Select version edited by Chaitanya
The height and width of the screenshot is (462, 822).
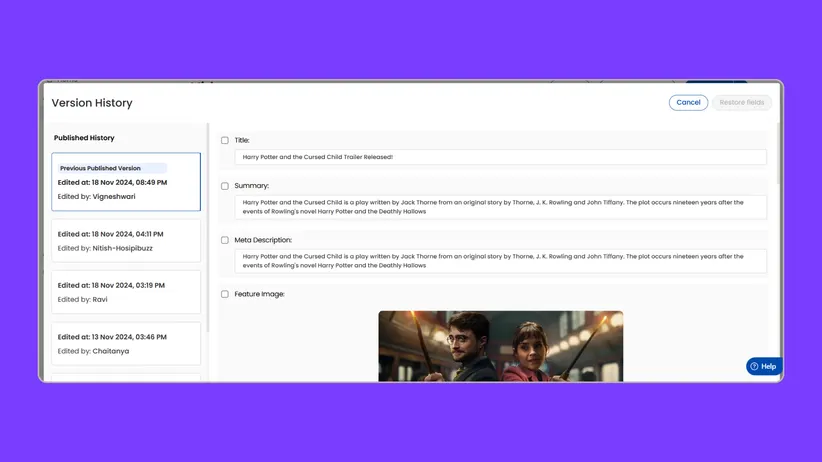pyautogui.click(x=126, y=343)
